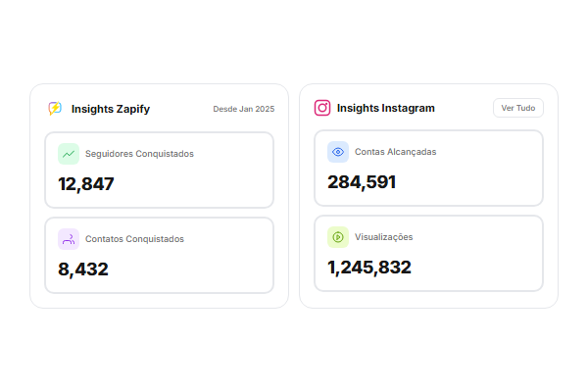
Task: Click the 8,432 contacts value
Action: [83, 269]
